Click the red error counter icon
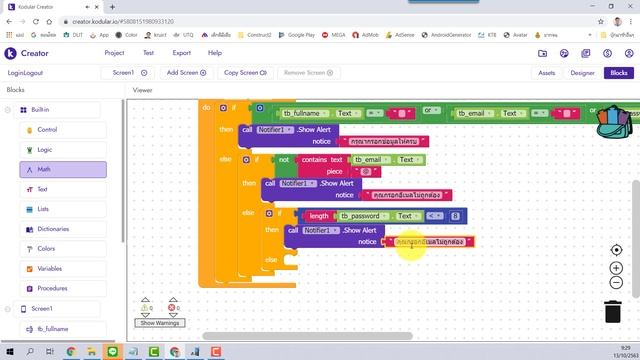640x360 pixels. 172,308
